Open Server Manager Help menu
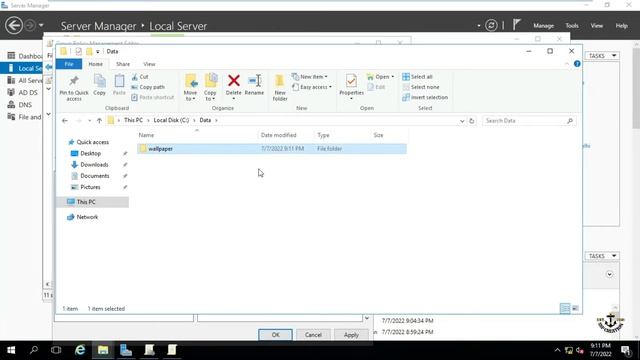Viewport: 640px width, 360px height. [x=621, y=26]
